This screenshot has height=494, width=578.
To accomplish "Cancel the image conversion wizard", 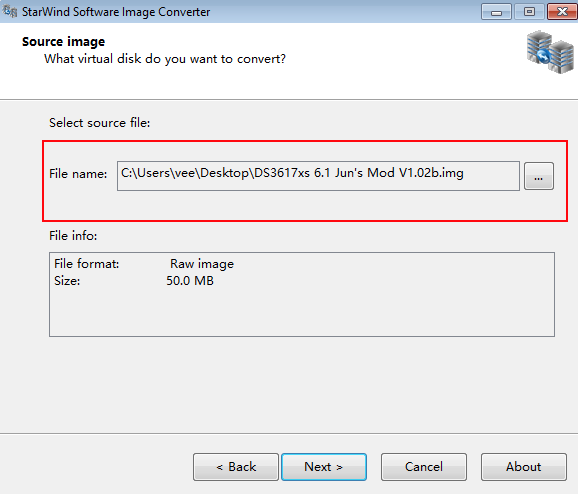I will 424,467.
